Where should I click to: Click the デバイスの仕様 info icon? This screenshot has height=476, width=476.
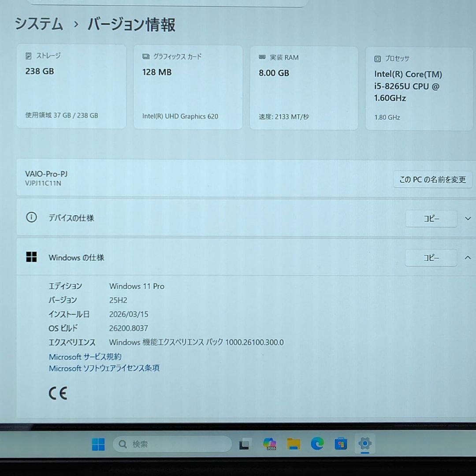pos(32,217)
